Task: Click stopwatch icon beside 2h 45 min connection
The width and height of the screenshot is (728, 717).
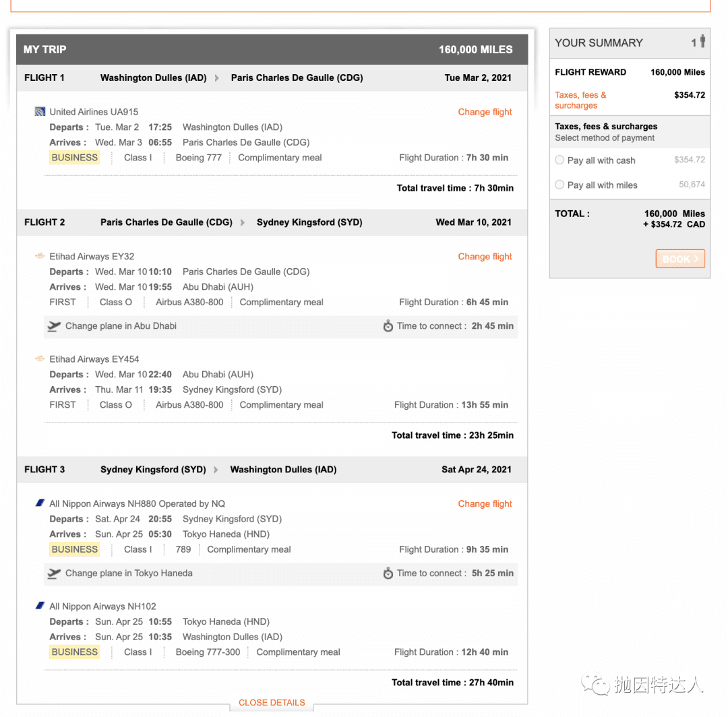Action: coord(388,325)
